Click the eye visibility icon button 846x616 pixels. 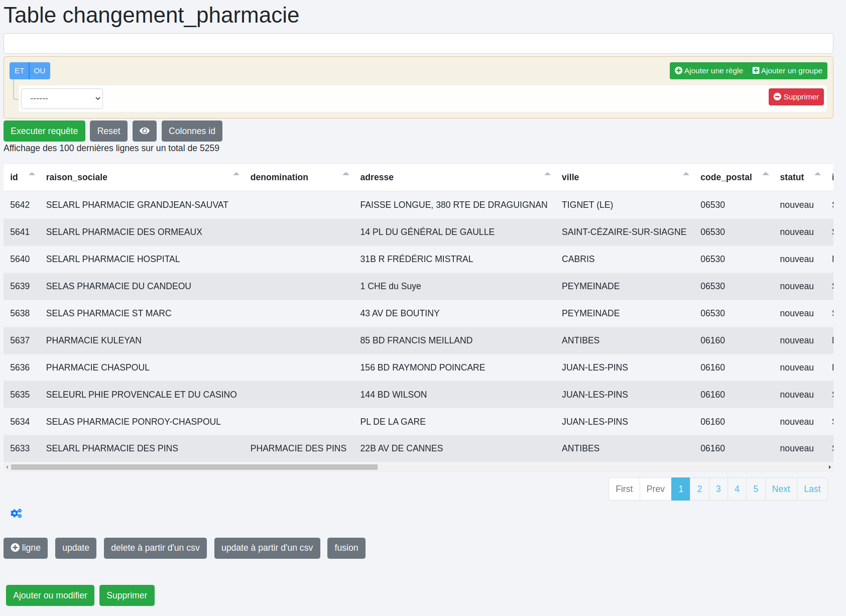(145, 131)
